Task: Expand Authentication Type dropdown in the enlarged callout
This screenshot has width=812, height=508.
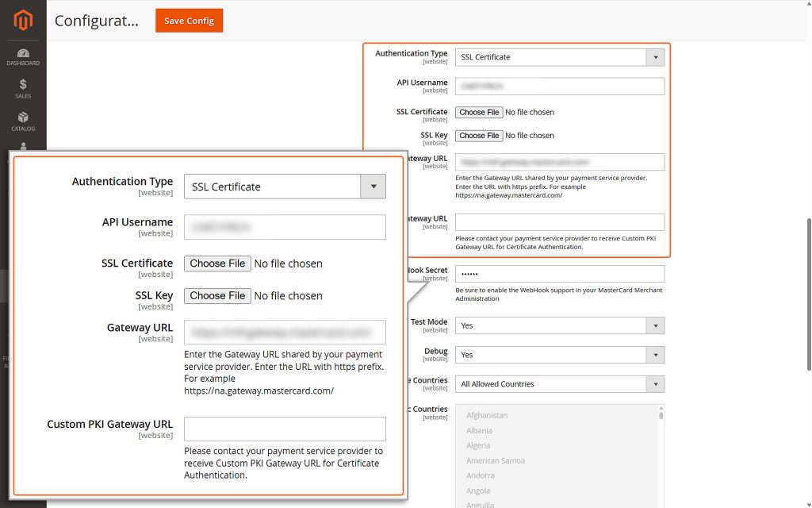Action: pos(285,187)
